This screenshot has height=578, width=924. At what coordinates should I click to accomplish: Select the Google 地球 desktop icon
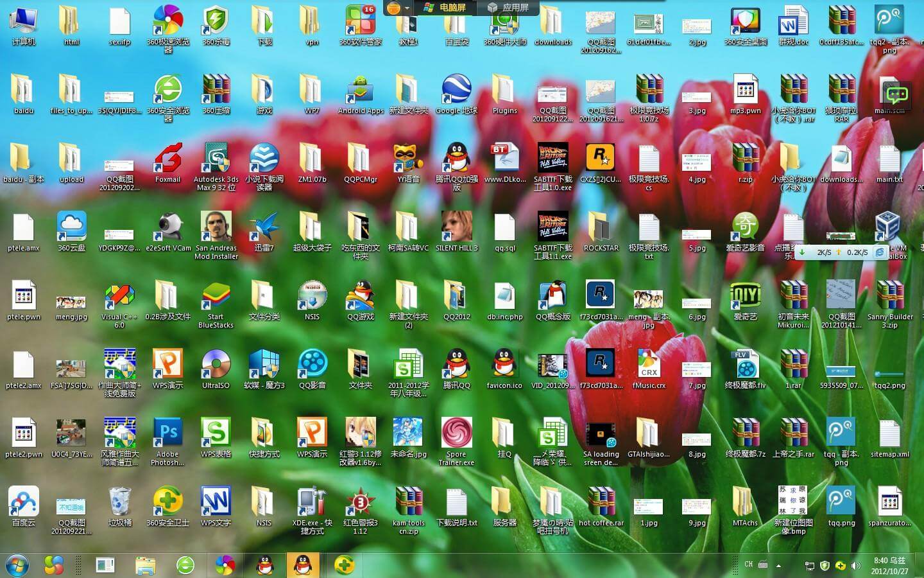[456, 91]
